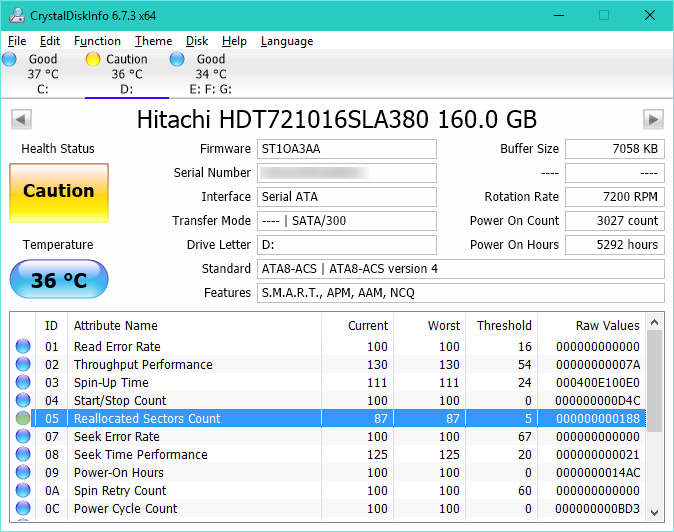
Task: Click status orb for Start/Stop Count row
Action: coord(23,400)
